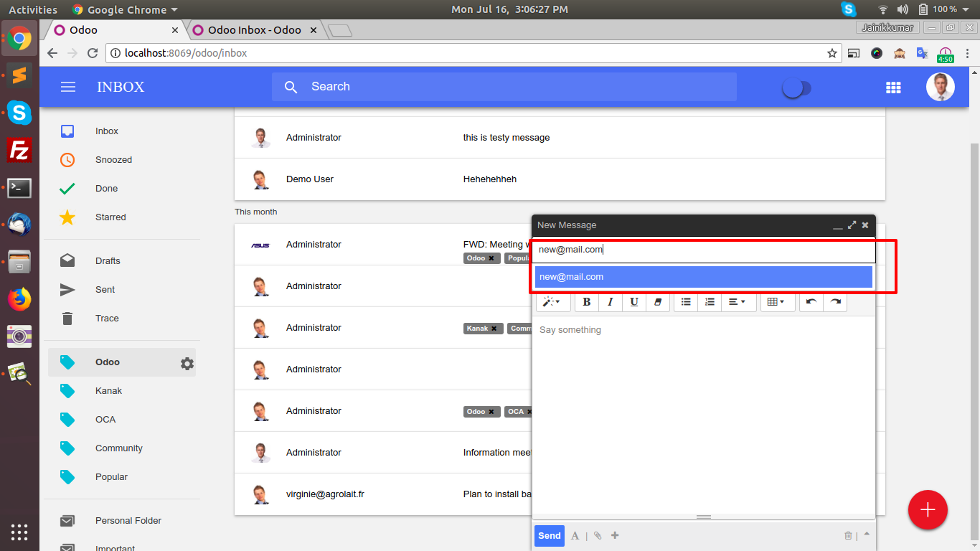
Task: Launch Firefox from the dock
Action: tap(19, 298)
